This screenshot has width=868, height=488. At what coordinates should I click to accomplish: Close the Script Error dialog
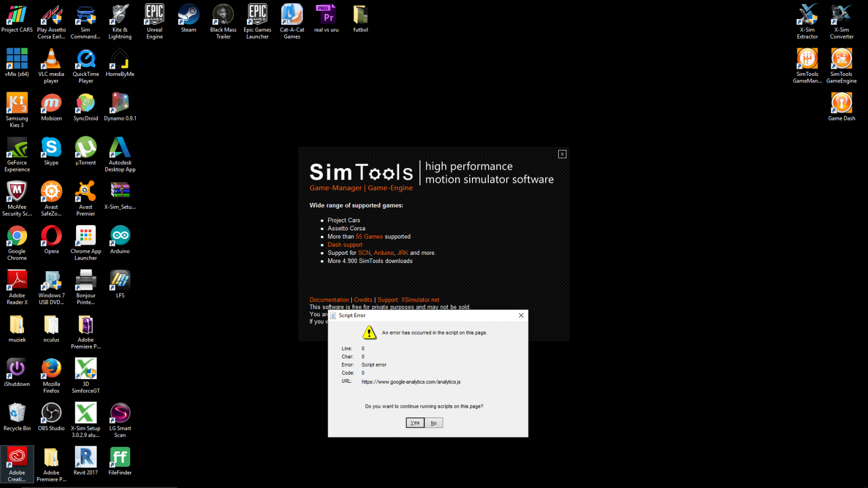click(521, 316)
